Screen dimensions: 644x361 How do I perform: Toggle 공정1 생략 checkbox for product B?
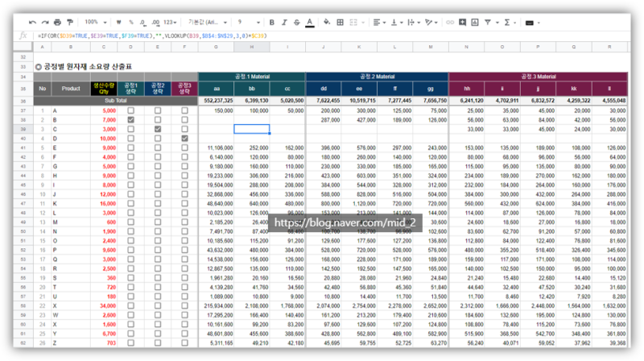pyautogui.click(x=130, y=119)
